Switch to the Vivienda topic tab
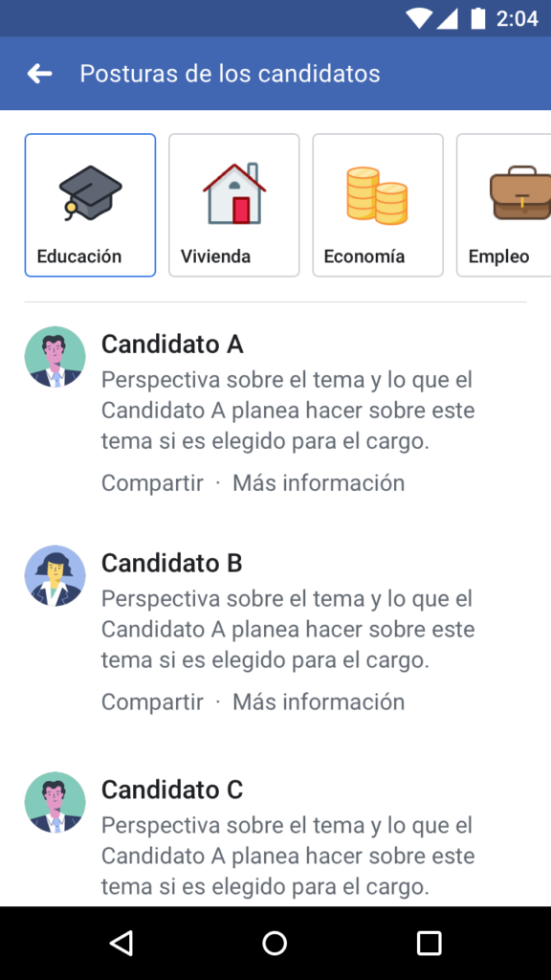 pos(234,205)
